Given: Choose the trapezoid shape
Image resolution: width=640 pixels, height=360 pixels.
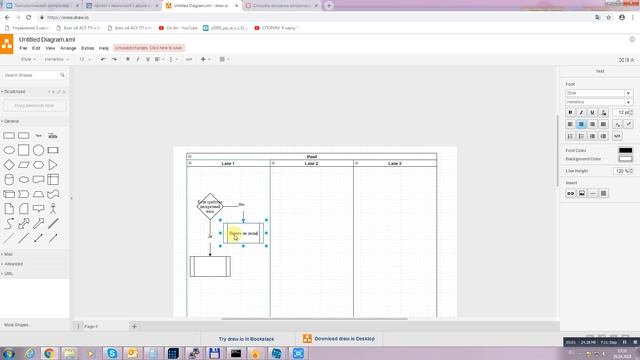Looking at the screenshot, I should click(38, 194).
